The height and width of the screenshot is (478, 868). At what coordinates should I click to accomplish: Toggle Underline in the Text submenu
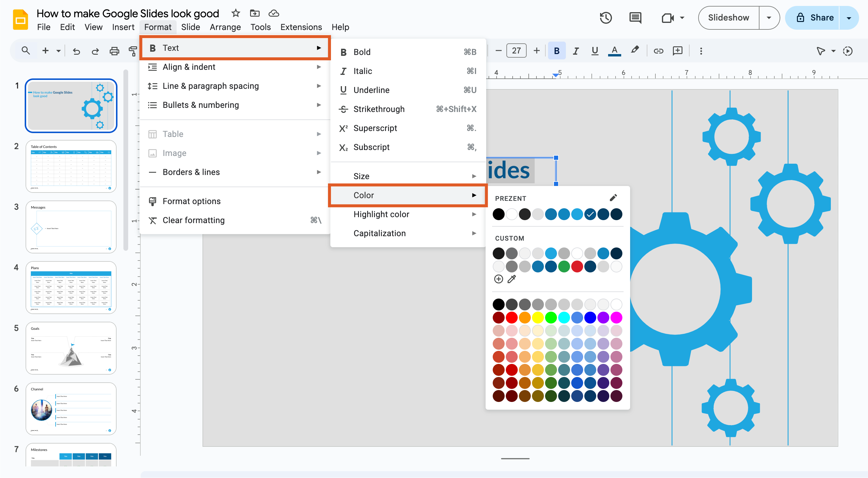click(408, 90)
